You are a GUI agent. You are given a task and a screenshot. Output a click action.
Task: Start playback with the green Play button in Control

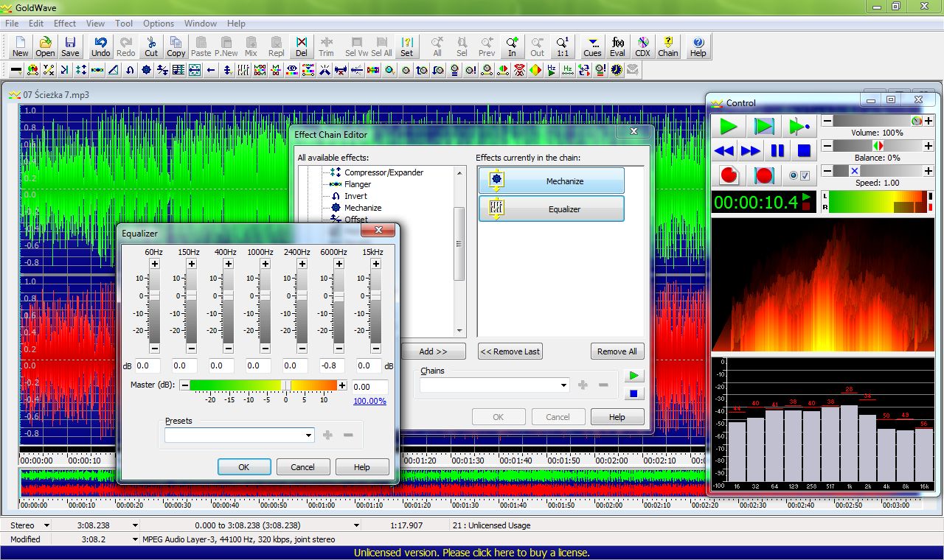coord(729,126)
